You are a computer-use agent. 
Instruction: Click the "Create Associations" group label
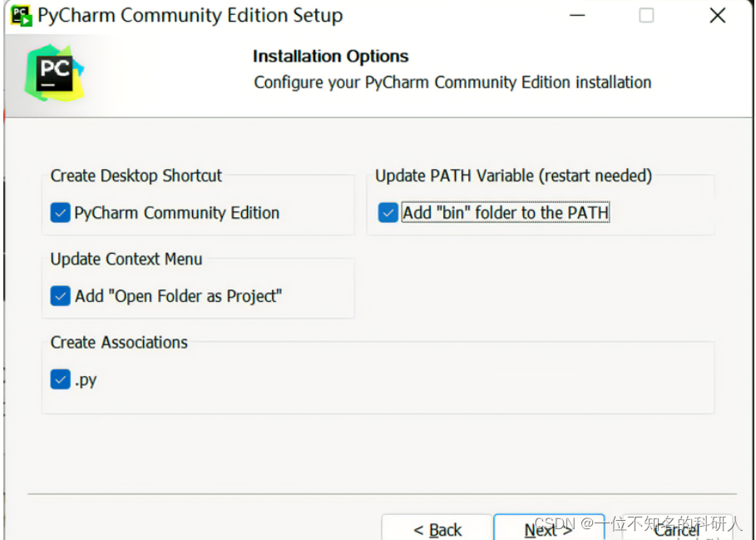pos(119,342)
